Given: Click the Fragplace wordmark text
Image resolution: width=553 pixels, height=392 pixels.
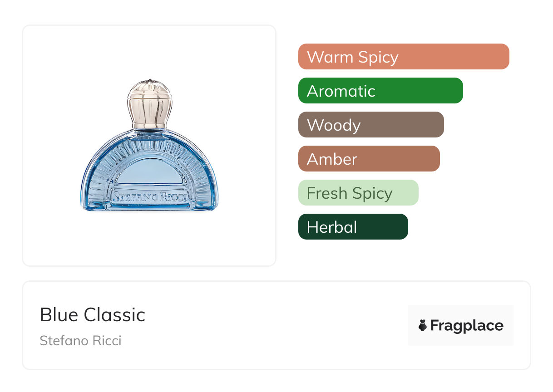Looking at the screenshot, I should point(467,326).
